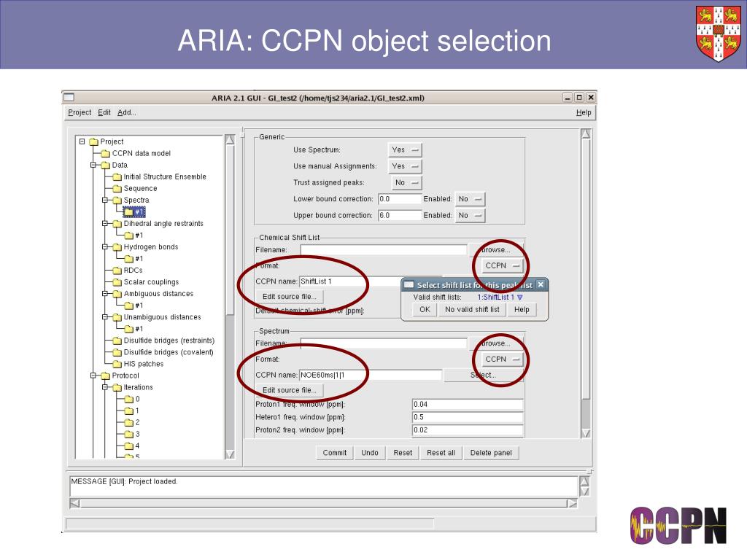The image size is (747, 560).
Task: Click settings panel scrollbar up arrow
Action: [586, 134]
